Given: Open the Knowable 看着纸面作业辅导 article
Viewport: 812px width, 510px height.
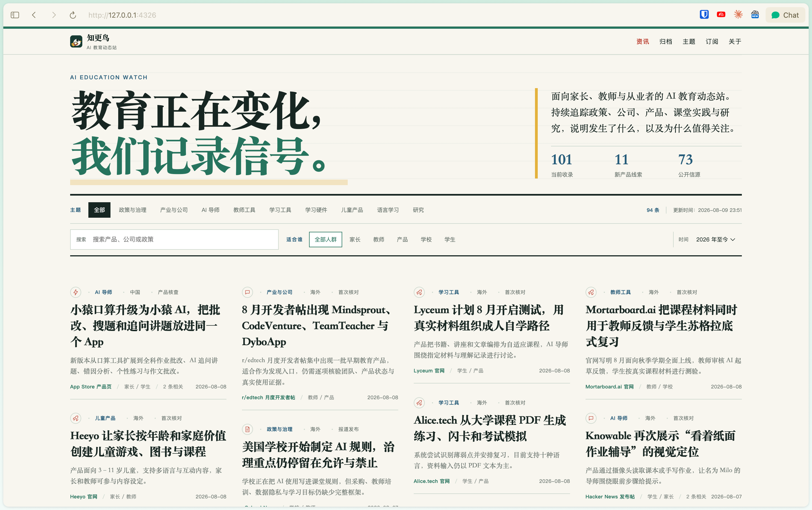Looking at the screenshot, I should 660,443.
